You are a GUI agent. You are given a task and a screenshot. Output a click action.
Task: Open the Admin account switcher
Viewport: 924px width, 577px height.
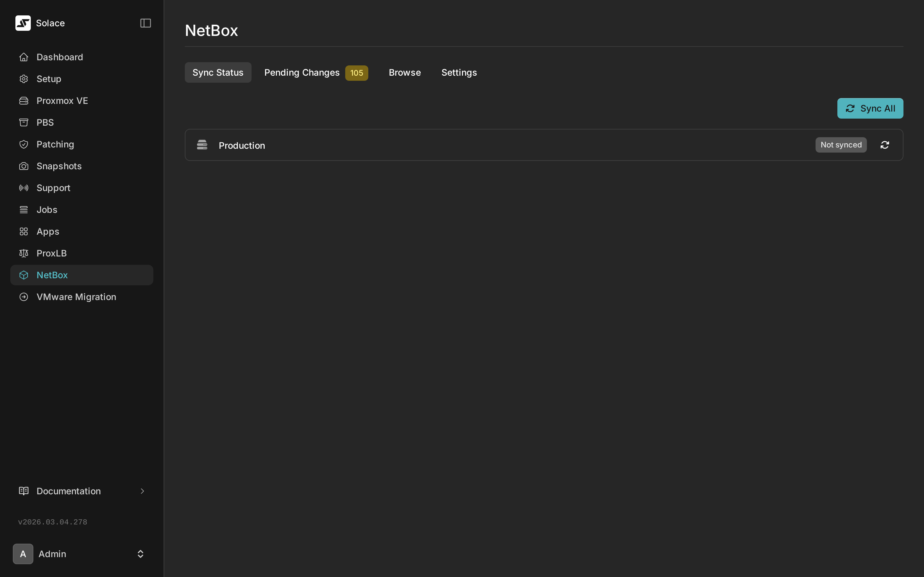(x=81, y=554)
